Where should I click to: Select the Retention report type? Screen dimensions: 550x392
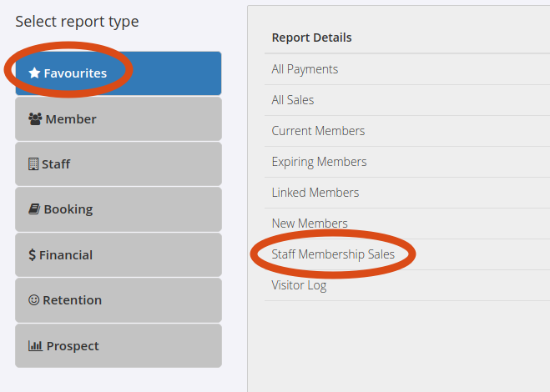click(x=119, y=300)
